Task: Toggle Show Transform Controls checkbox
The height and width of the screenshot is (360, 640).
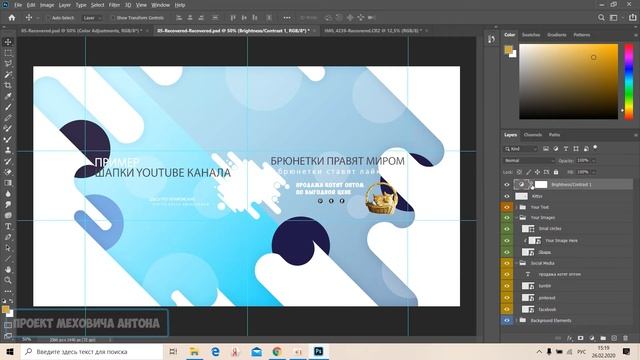Action: pos(113,18)
